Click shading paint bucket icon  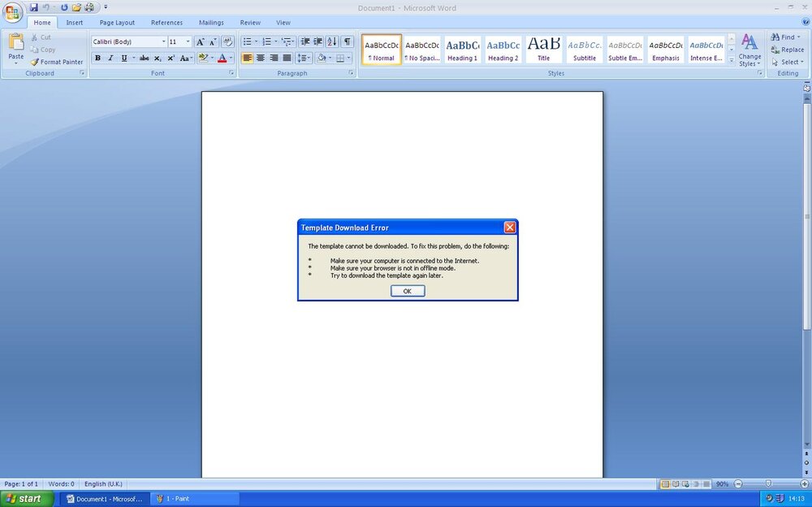[321, 58]
